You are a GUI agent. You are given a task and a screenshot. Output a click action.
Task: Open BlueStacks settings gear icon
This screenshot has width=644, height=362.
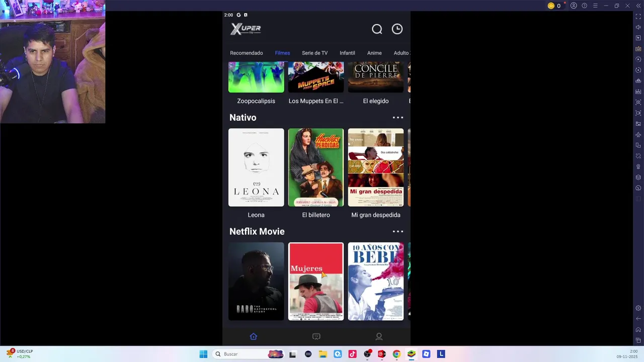click(x=638, y=308)
